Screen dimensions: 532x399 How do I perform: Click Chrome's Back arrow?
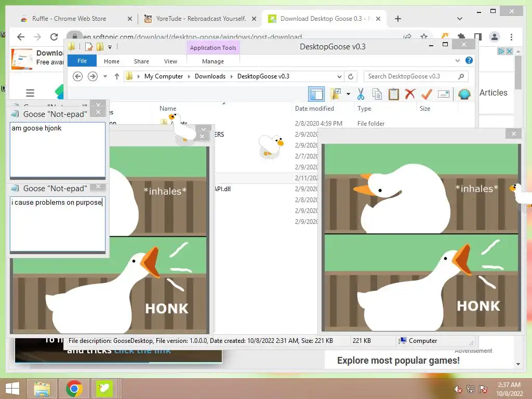pyautogui.click(x=21, y=37)
